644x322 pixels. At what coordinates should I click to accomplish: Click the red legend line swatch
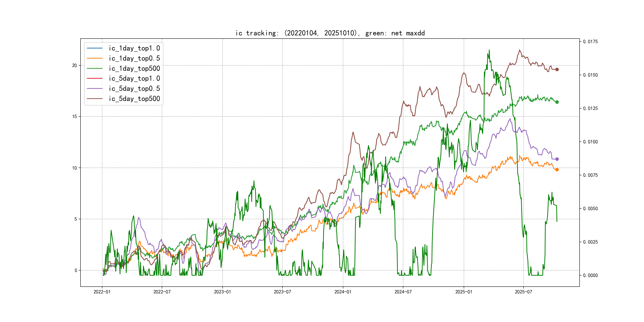pyautogui.click(x=94, y=78)
